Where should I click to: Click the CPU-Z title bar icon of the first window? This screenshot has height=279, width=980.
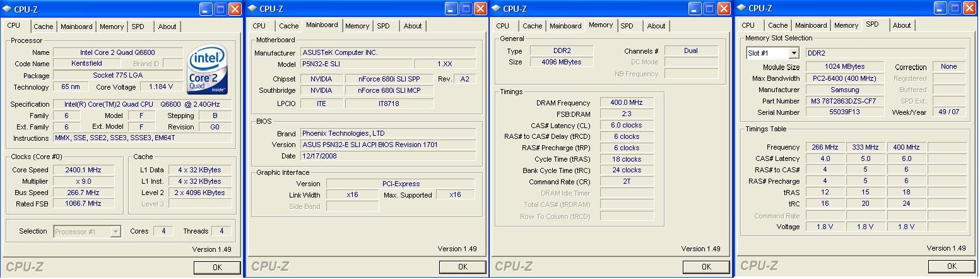pos(8,9)
